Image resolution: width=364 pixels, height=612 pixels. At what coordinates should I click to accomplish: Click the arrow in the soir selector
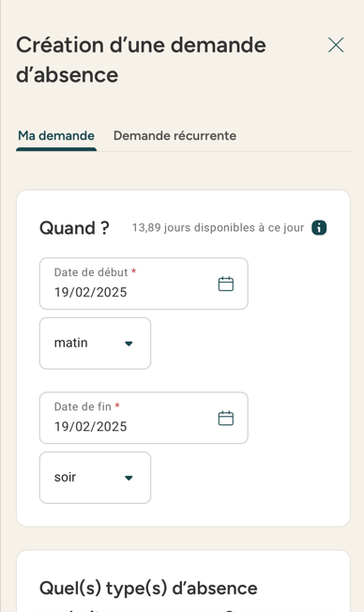click(129, 478)
